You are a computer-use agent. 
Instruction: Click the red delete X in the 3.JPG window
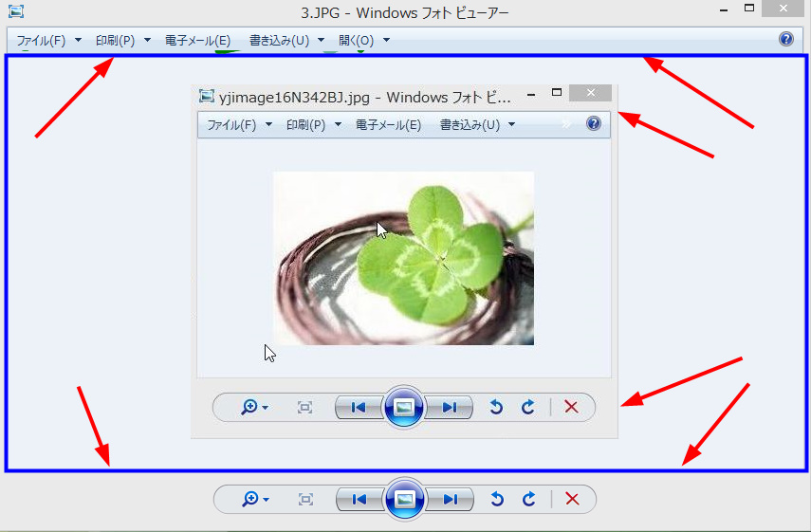(572, 499)
